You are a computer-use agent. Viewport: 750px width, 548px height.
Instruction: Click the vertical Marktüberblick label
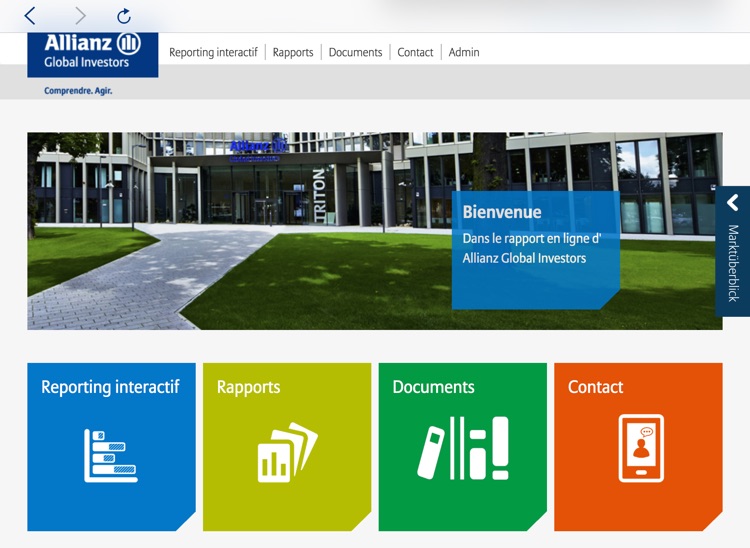coord(733,263)
